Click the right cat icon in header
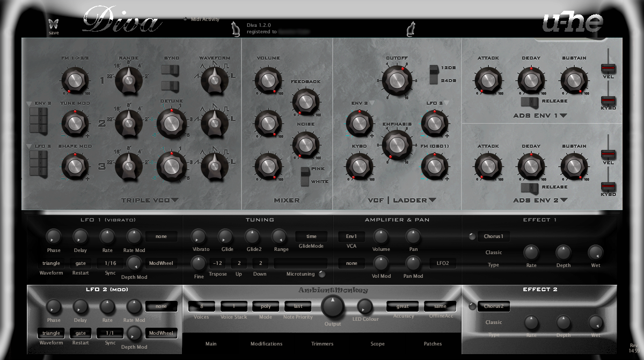Image resolution: width=644 pixels, height=360 pixels. click(411, 28)
